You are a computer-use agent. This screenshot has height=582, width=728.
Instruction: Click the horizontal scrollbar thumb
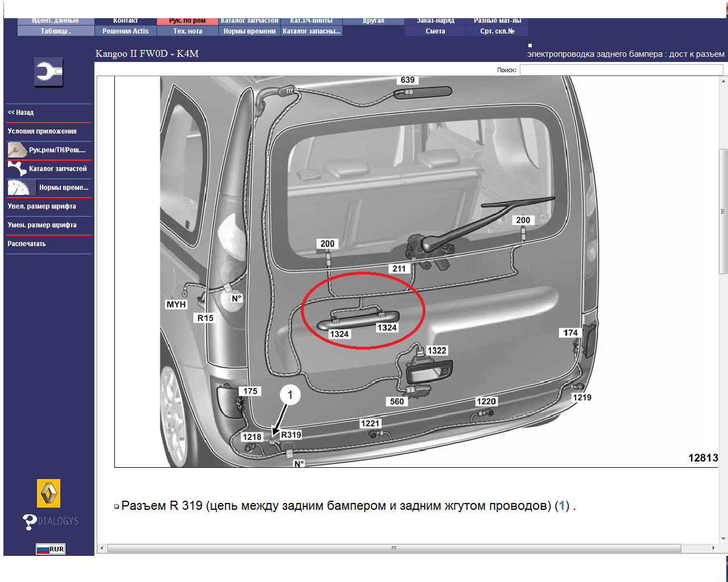[394, 548]
